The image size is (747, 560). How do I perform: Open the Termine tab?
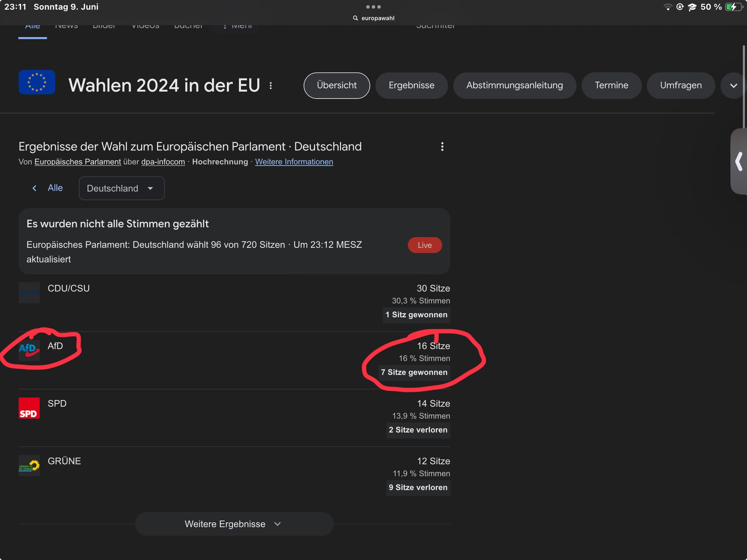611,86
